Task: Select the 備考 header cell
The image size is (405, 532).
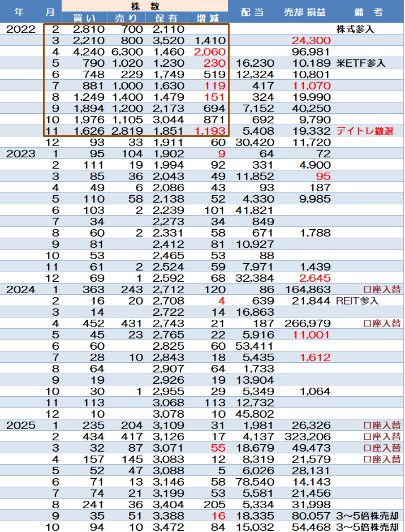Action: (x=368, y=12)
